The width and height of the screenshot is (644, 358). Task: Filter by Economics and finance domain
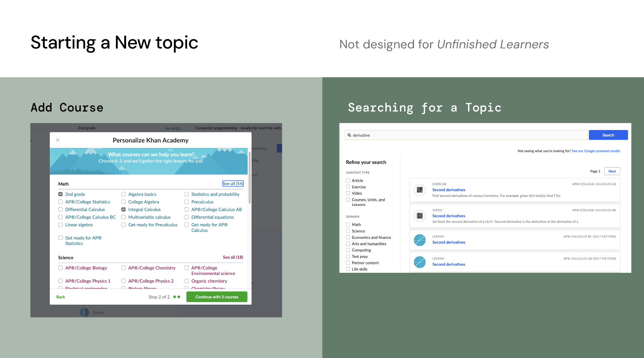pos(348,237)
